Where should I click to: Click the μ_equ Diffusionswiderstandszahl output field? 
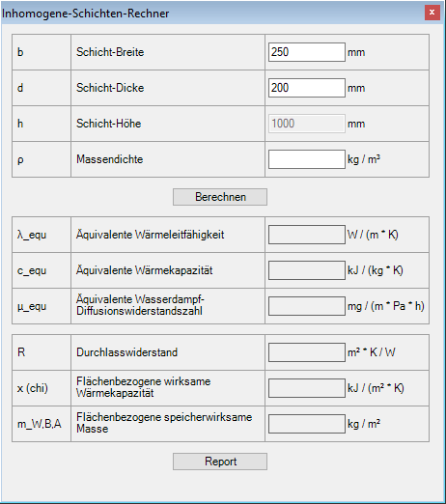pos(307,306)
